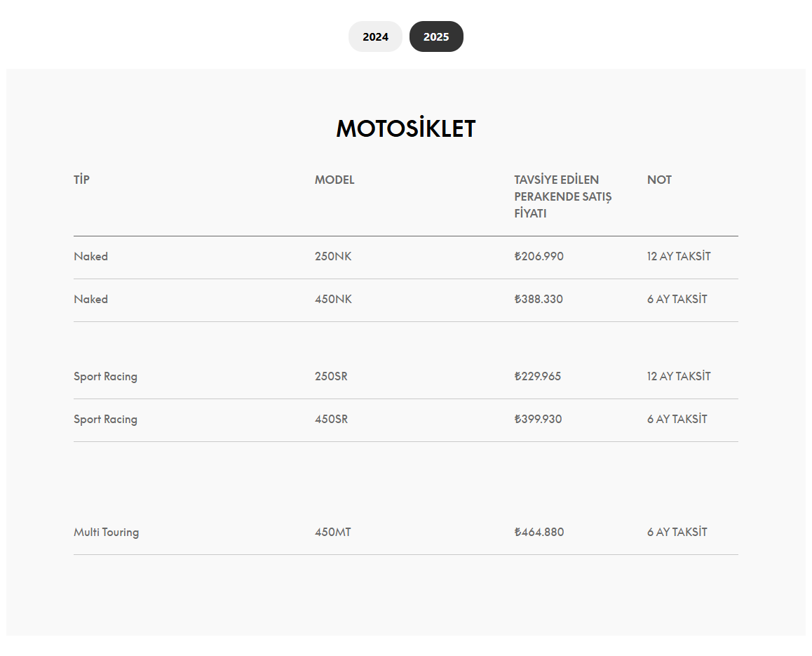
Task: Click the Multi Touring type cell
Action: point(106,532)
